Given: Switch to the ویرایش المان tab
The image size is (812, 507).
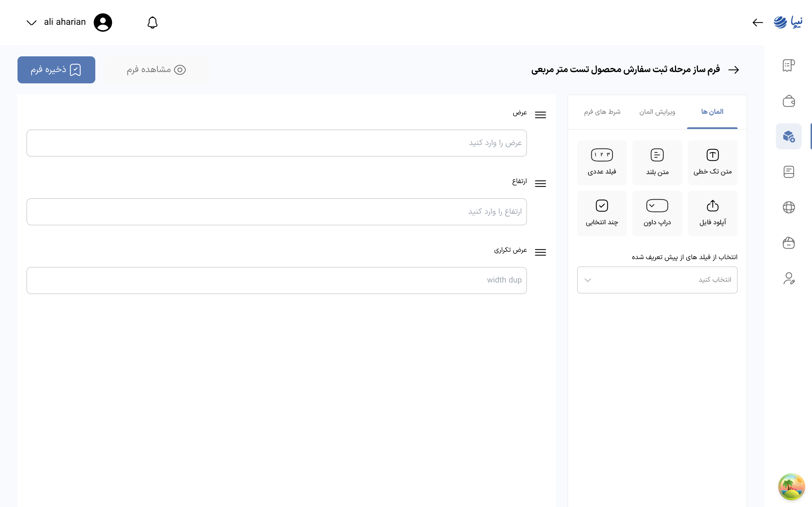Looking at the screenshot, I should [x=657, y=112].
